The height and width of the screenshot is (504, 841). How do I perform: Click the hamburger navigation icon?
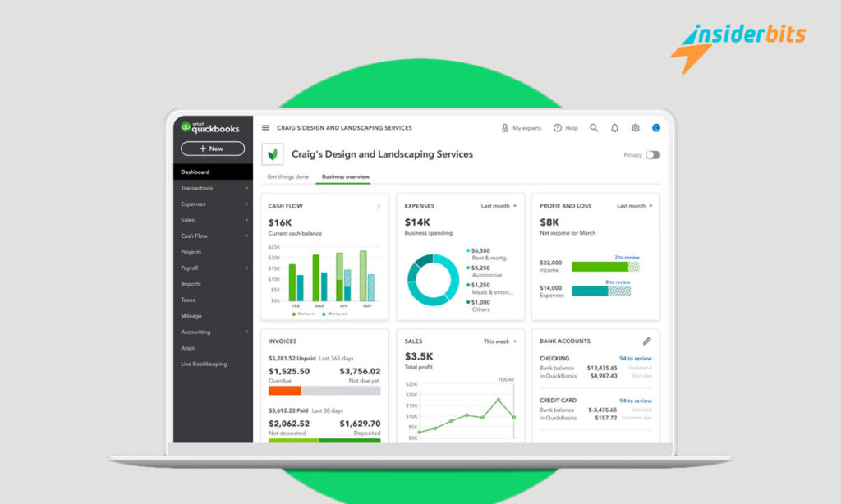point(265,127)
